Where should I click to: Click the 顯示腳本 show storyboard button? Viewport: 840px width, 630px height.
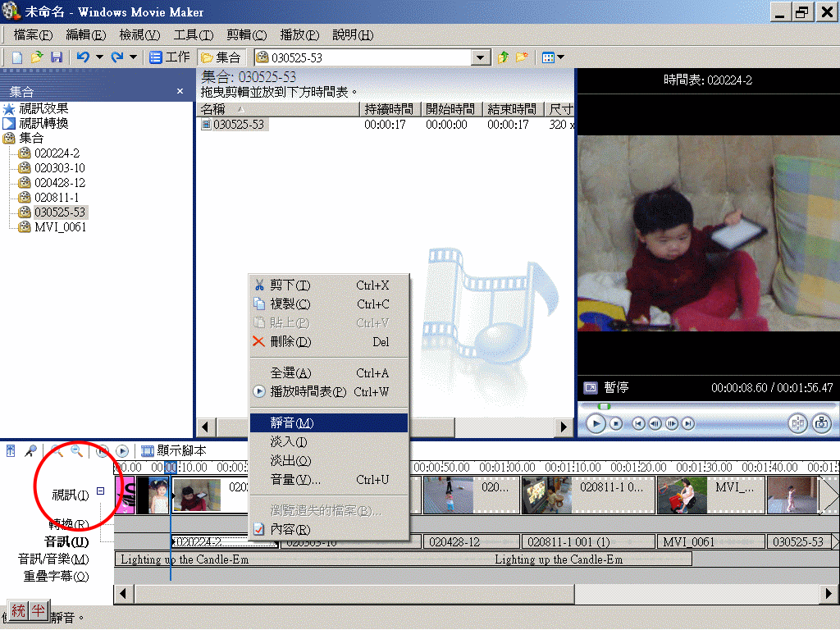[173, 450]
